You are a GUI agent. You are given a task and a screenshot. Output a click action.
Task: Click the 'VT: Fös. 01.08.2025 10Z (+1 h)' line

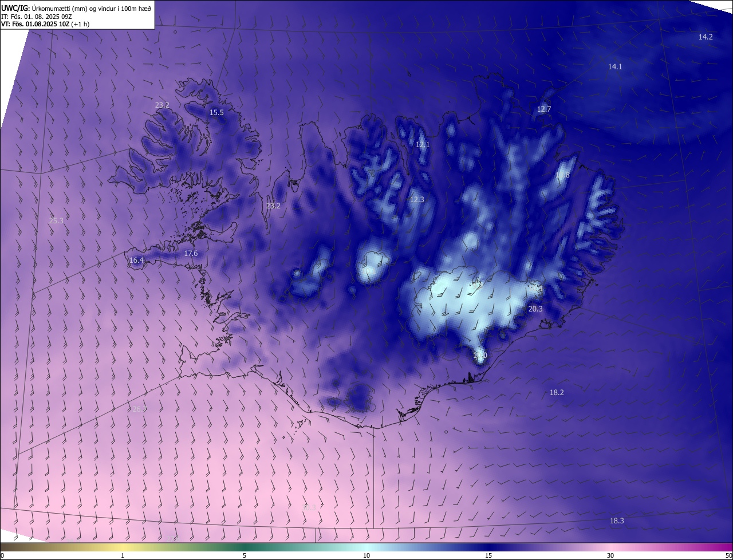(45, 24)
